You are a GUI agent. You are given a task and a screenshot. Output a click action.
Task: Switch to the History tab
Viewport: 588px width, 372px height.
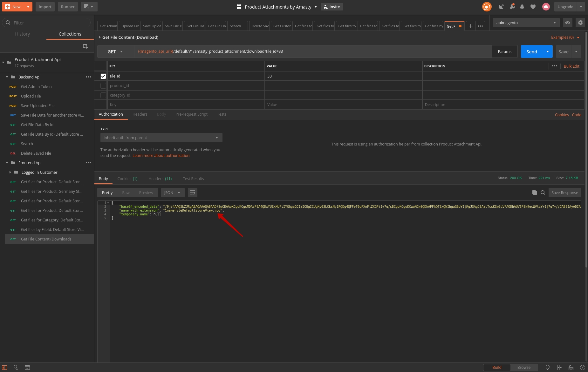[x=22, y=34]
